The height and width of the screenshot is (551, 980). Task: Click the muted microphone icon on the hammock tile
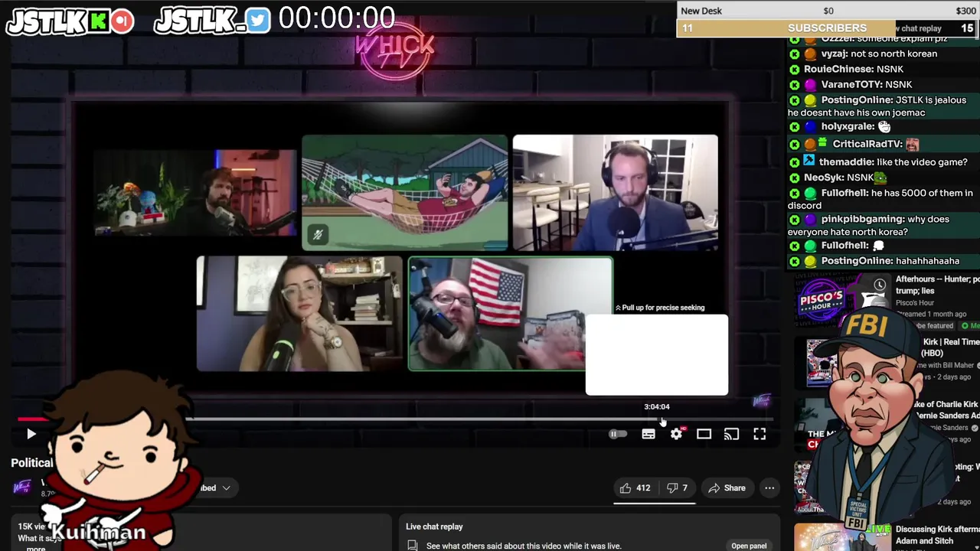[x=318, y=234]
